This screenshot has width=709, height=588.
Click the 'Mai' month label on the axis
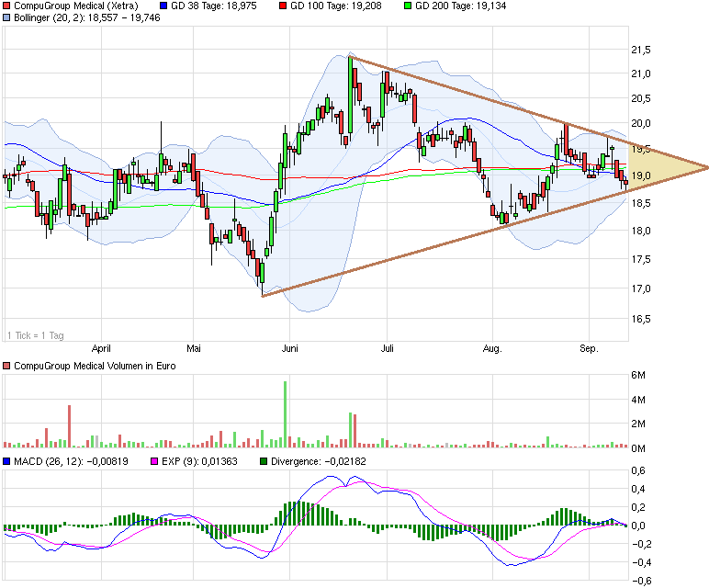click(x=194, y=348)
